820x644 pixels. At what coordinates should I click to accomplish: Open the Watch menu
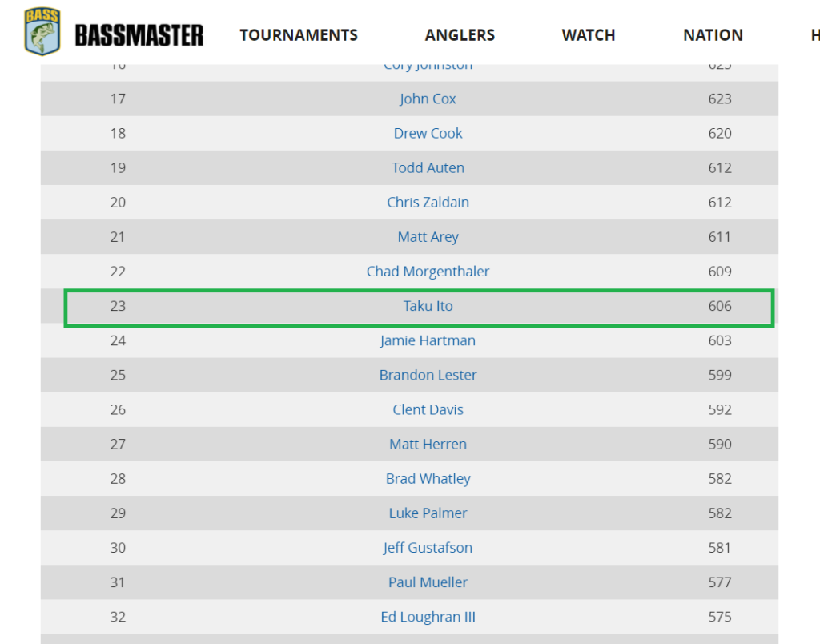click(x=589, y=35)
